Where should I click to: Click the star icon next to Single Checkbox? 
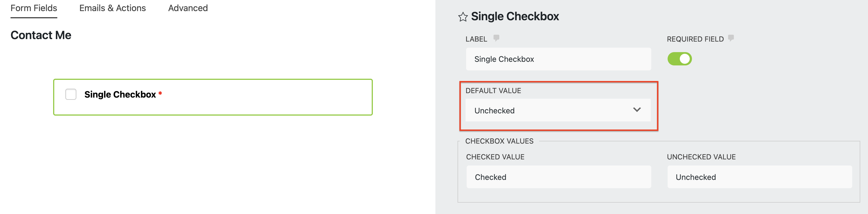tap(462, 16)
